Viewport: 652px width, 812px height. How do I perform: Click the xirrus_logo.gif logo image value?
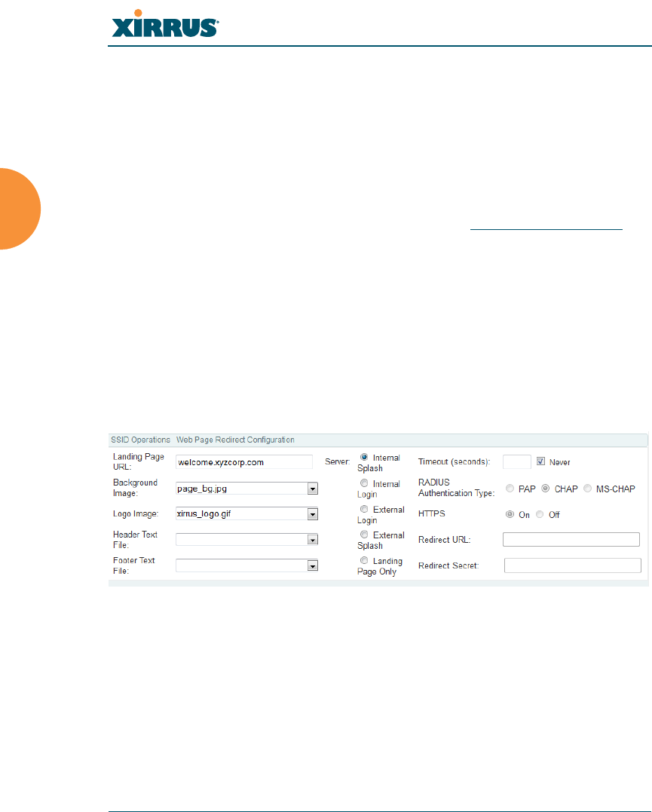[x=204, y=513]
